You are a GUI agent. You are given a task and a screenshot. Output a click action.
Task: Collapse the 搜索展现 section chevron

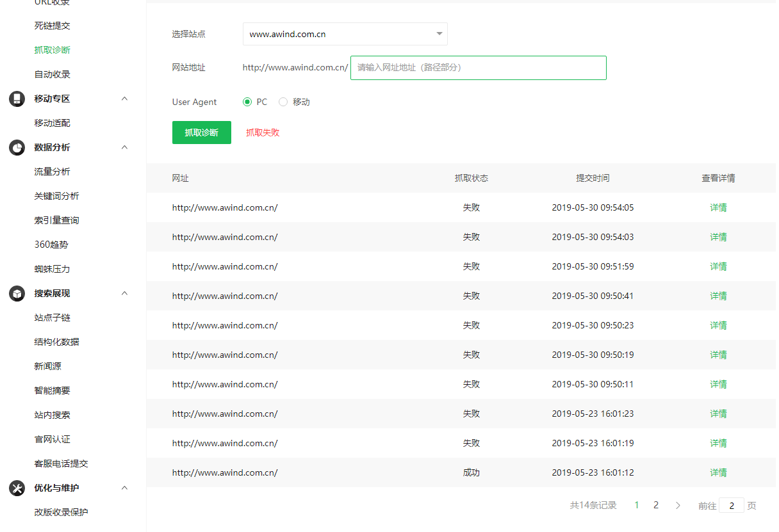tap(125, 293)
